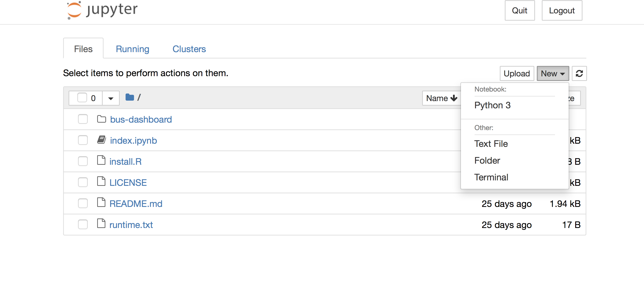The image size is (644, 286).
Task: Open the root folder breadcrumb icon
Action: (x=130, y=97)
